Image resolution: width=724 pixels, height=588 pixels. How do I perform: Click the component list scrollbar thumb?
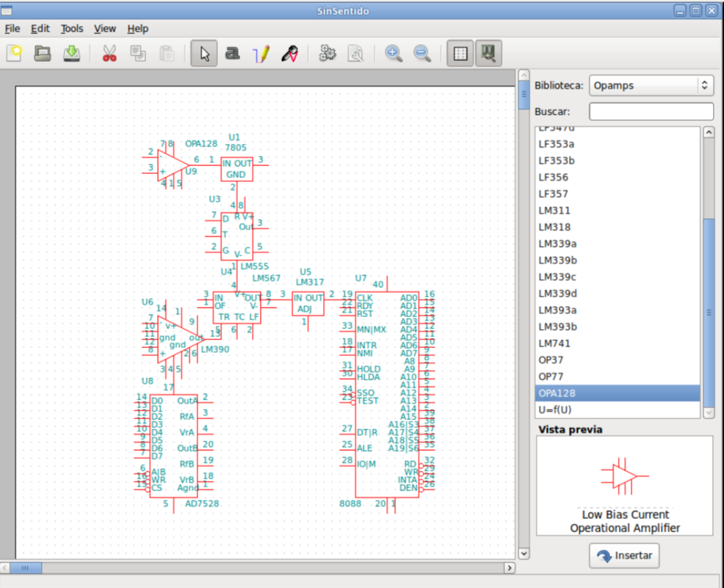[x=709, y=313]
